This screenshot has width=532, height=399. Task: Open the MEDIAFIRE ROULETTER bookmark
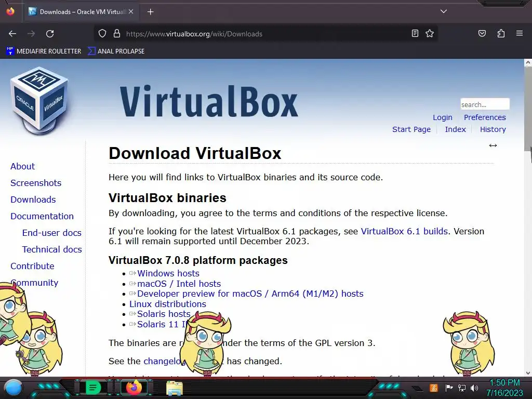(x=44, y=51)
